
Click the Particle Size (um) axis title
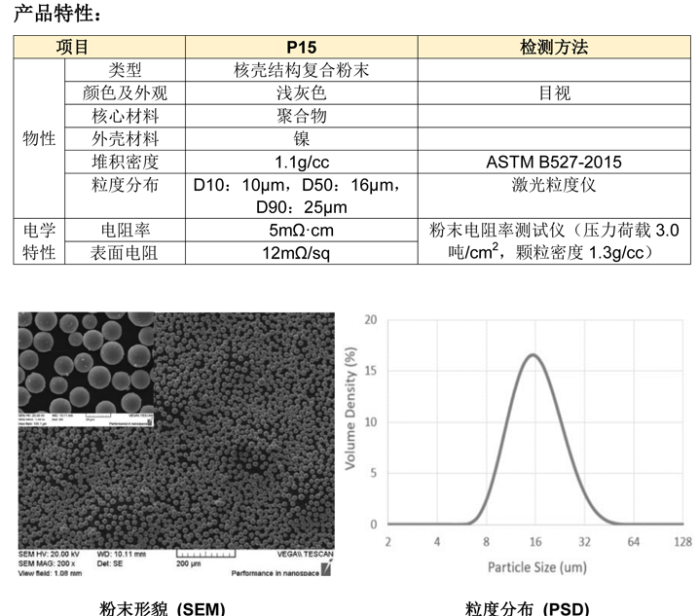pyautogui.click(x=534, y=566)
